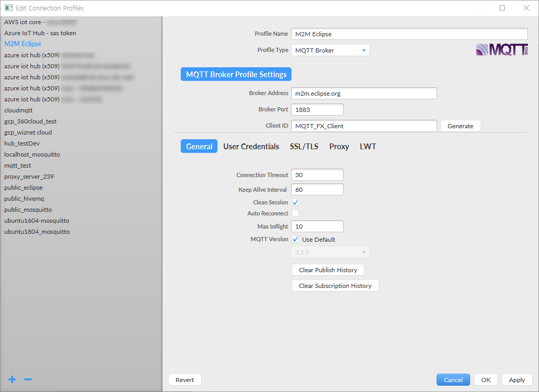539x392 pixels.
Task: Select the hub_testDev profile
Action: click(x=81, y=143)
